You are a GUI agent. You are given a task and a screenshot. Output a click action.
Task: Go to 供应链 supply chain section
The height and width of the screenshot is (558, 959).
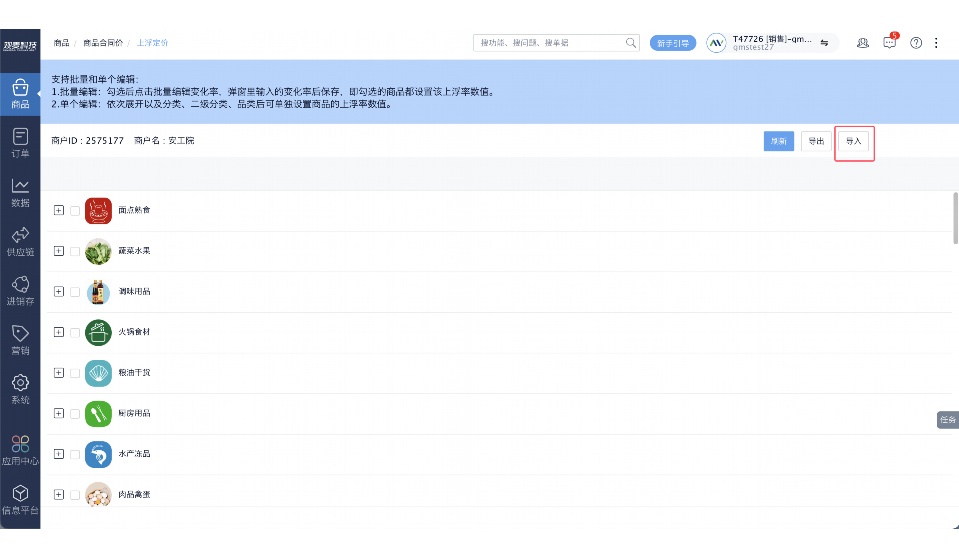[x=20, y=240]
